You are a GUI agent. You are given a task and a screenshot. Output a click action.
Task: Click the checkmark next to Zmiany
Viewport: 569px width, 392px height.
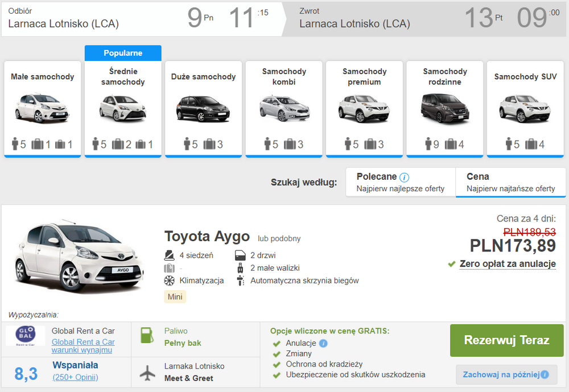[x=277, y=354]
